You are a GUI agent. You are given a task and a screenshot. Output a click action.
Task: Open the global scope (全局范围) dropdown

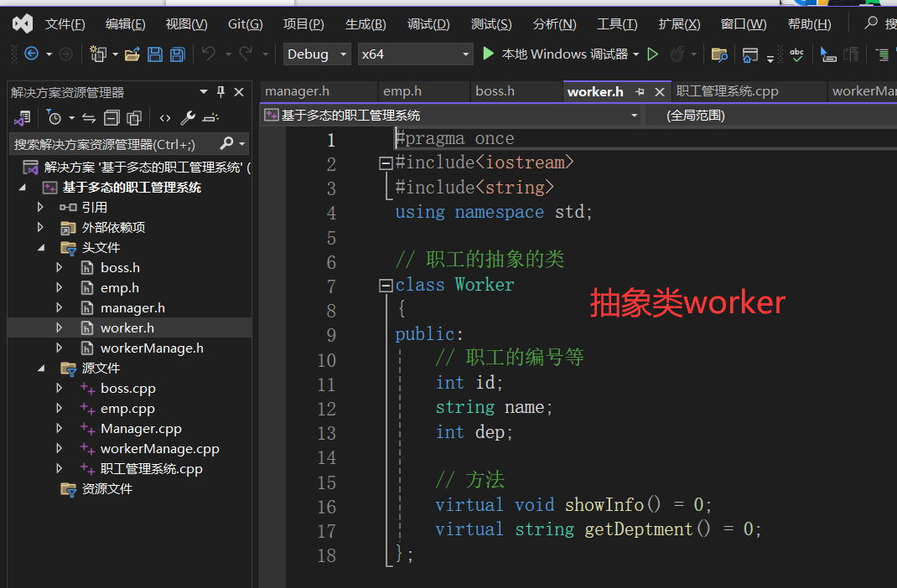coord(771,116)
